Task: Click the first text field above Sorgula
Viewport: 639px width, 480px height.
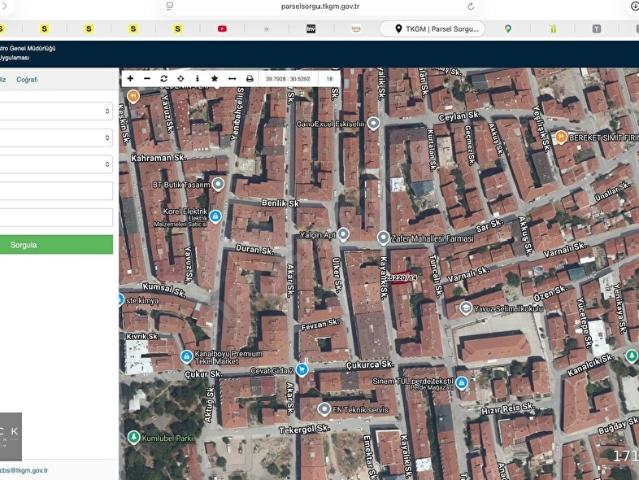Action: pos(56,191)
